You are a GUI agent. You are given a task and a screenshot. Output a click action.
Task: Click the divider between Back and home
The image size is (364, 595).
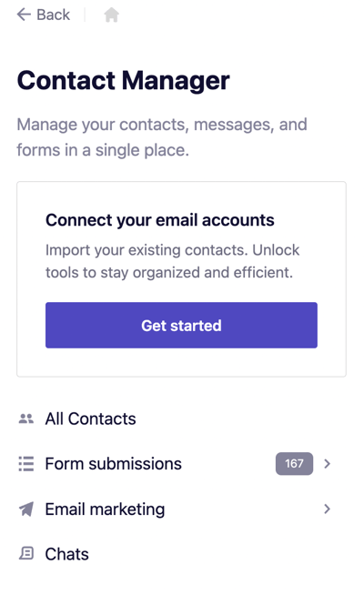[x=85, y=15]
